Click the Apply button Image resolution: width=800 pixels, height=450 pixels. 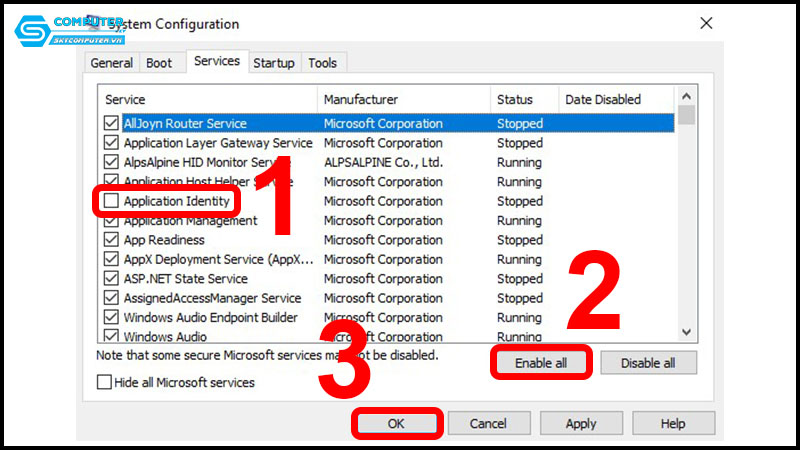(x=581, y=424)
